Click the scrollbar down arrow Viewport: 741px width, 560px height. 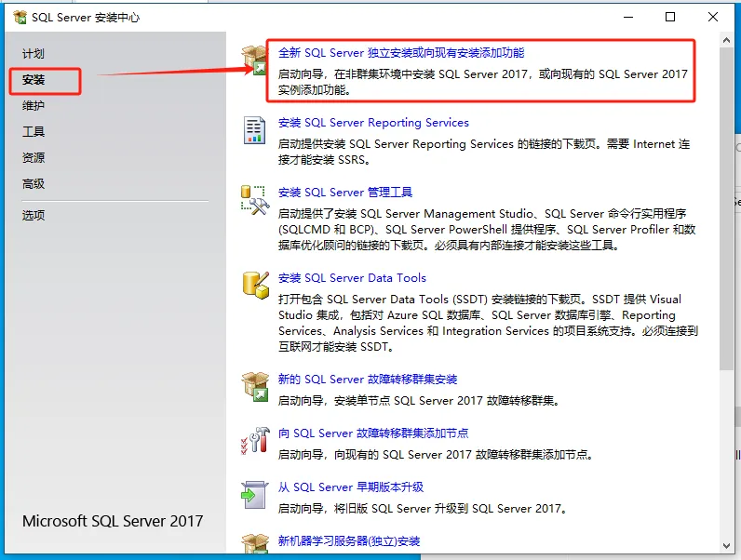point(727,546)
